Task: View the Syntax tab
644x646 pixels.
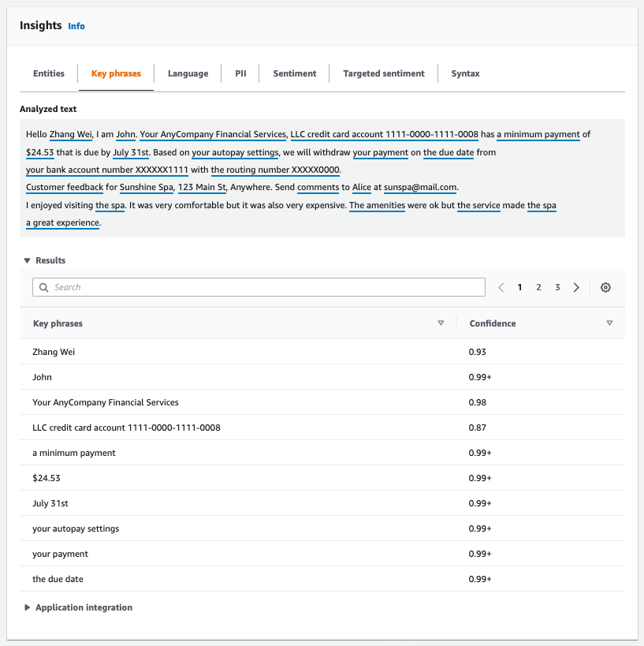Action: point(465,73)
